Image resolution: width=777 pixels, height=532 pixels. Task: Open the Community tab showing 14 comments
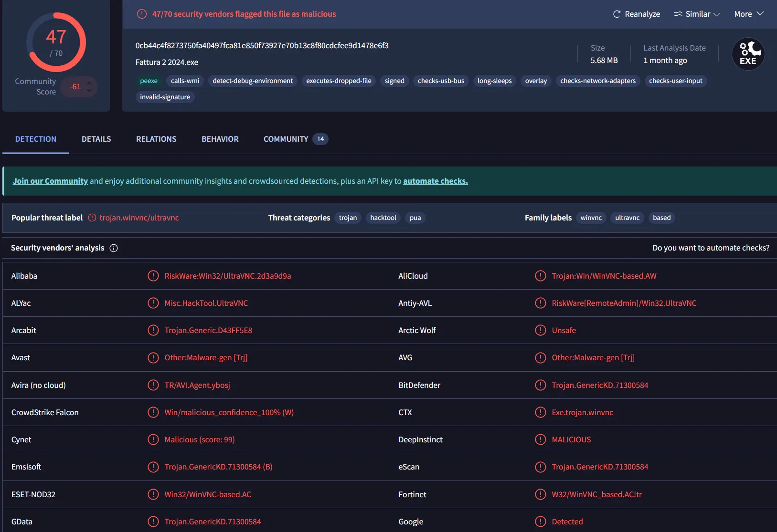coord(286,139)
